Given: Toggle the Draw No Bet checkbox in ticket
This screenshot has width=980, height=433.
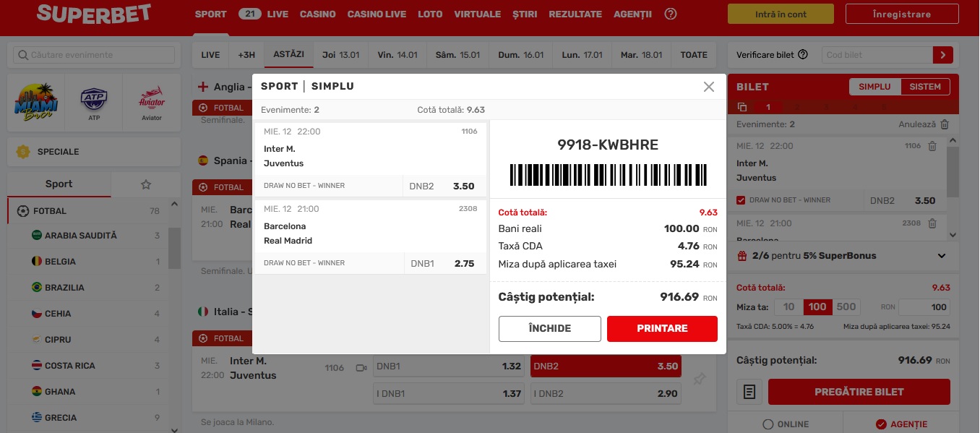Looking at the screenshot, I should (x=741, y=200).
